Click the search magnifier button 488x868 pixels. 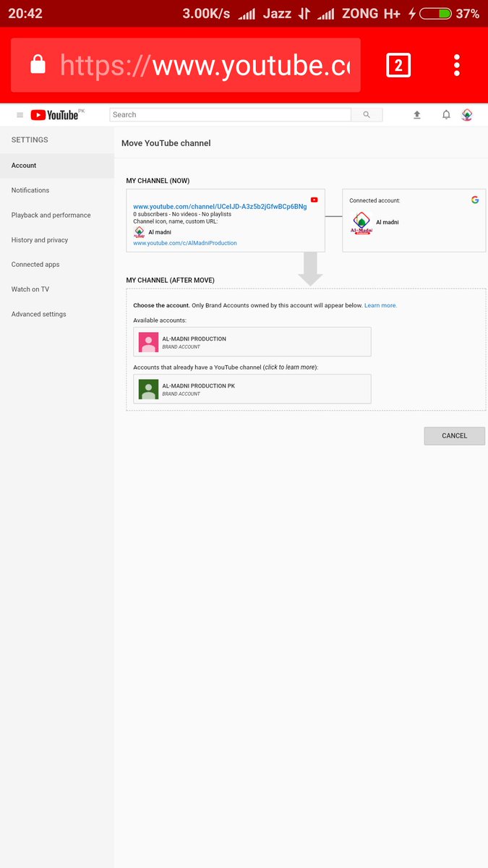tap(367, 114)
